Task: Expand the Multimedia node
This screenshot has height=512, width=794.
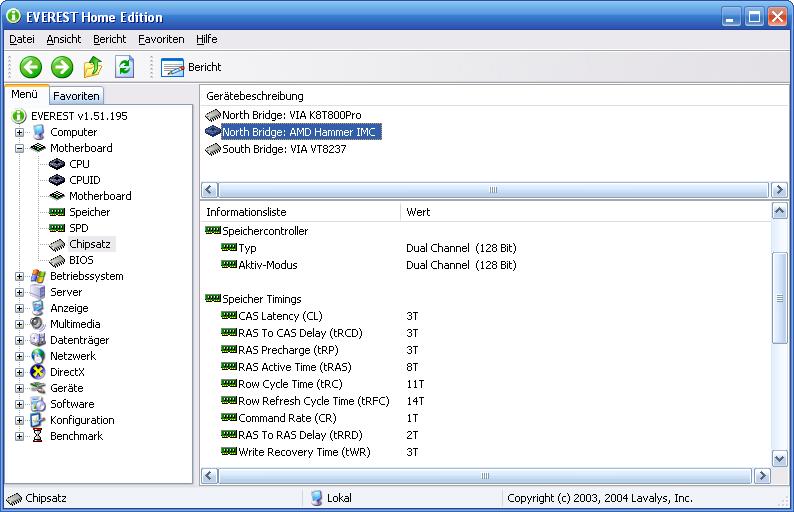Action: click(19, 324)
